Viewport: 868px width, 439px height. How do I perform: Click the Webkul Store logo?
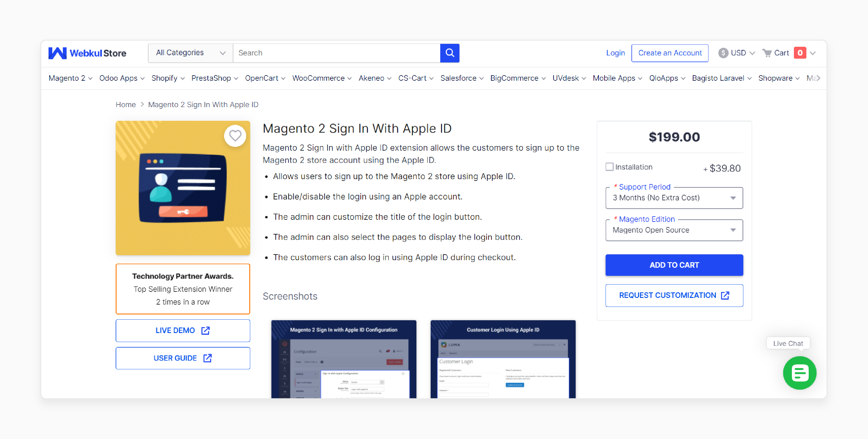coord(87,53)
